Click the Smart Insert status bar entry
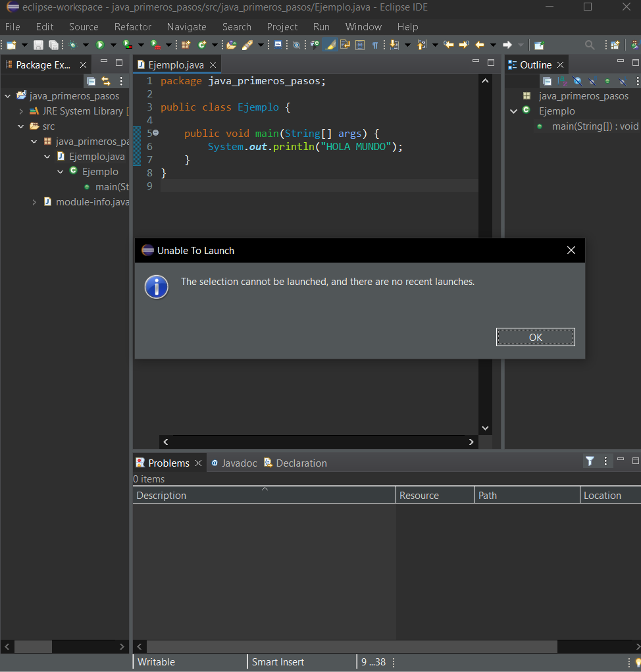This screenshot has height=672, width=641. coord(278,661)
